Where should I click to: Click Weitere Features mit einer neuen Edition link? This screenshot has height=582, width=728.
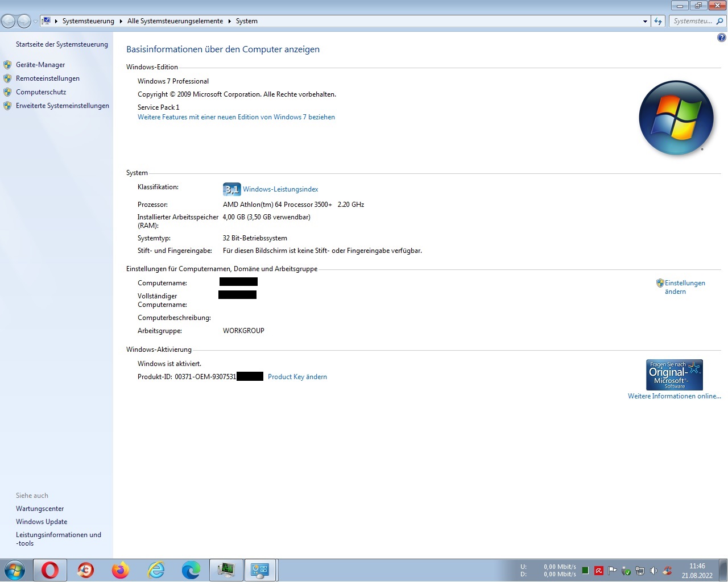pyautogui.click(x=236, y=117)
